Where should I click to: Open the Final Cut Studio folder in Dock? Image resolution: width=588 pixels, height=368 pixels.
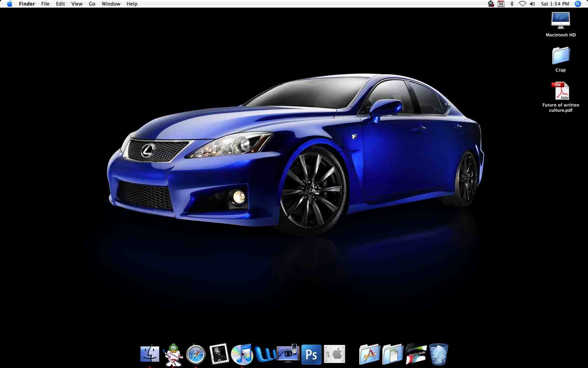(x=415, y=354)
